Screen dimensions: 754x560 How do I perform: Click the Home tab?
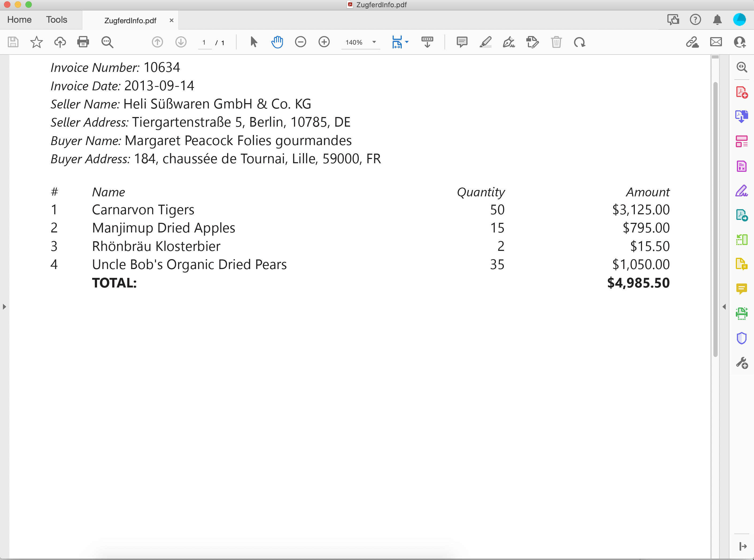pos(20,20)
